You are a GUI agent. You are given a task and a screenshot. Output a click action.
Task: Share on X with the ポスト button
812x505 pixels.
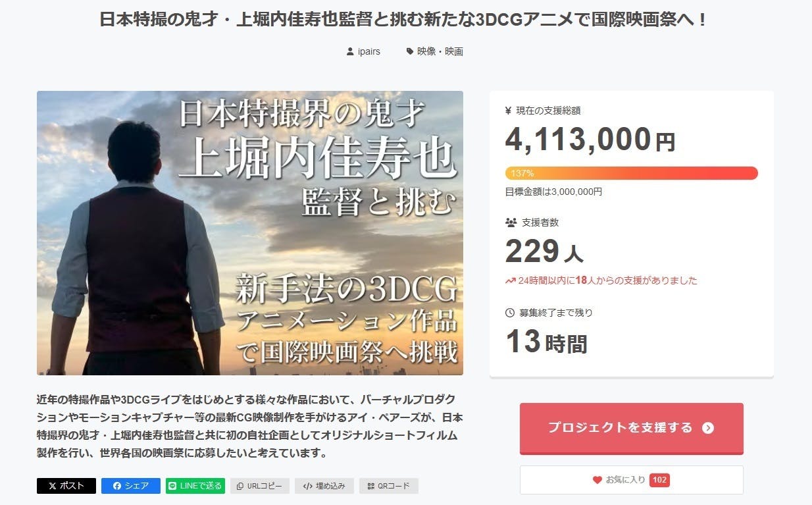click(66, 486)
